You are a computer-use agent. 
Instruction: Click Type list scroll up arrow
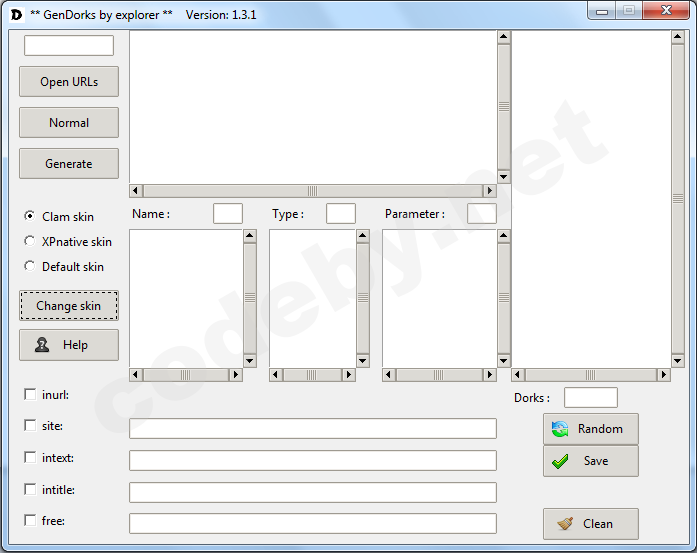pos(363,236)
